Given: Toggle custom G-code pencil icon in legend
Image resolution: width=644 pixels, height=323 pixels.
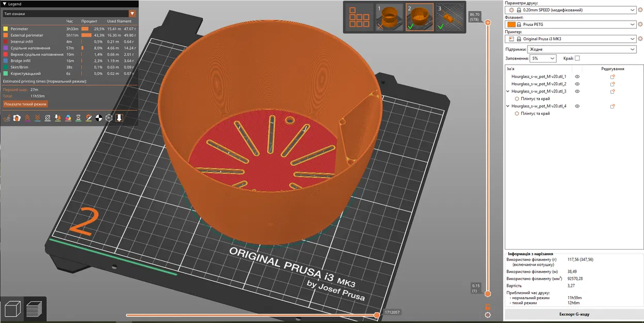Looking at the screenshot, I should (x=88, y=118).
